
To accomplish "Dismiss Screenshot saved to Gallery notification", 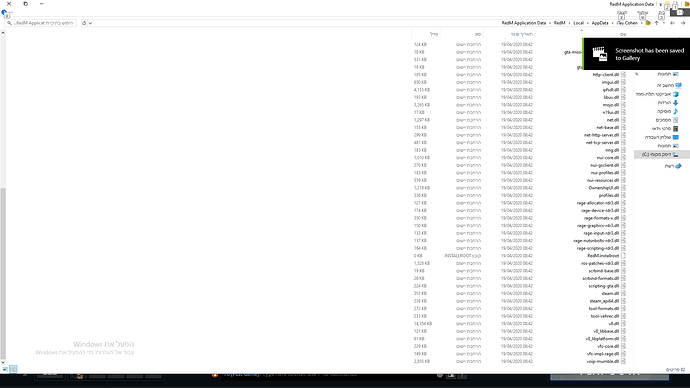I will pyautogui.click(x=636, y=54).
